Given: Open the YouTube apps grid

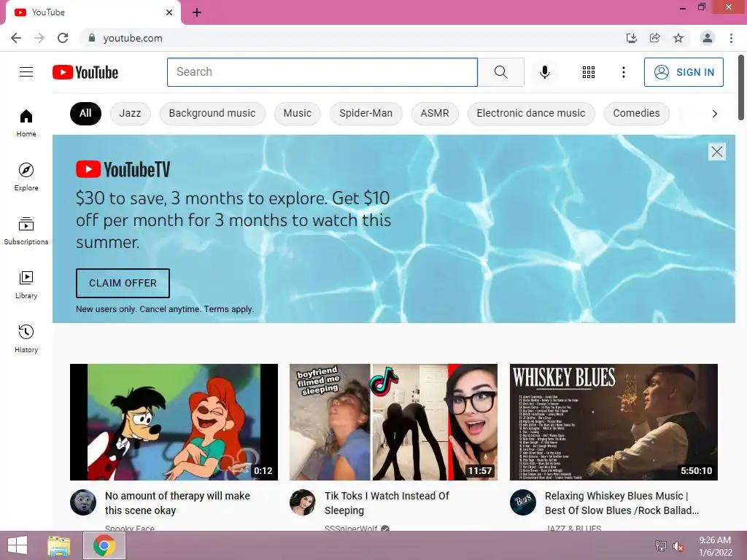Looking at the screenshot, I should click(x=589, y=72).
